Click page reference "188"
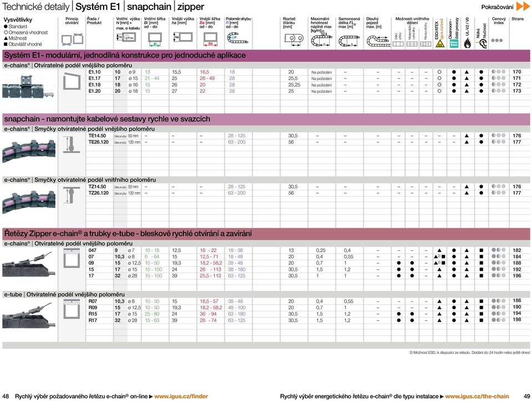Screen dimensions: 532x401 point(516,263)
